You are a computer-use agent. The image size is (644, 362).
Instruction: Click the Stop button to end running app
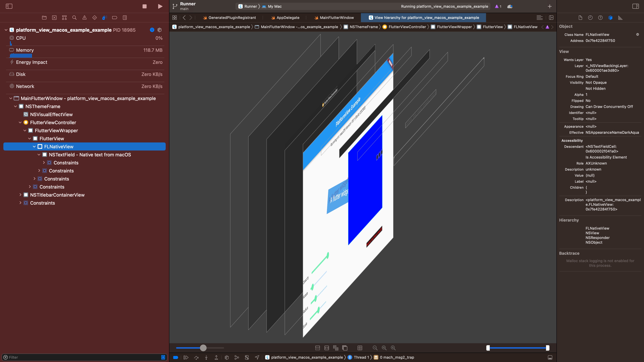145,6
